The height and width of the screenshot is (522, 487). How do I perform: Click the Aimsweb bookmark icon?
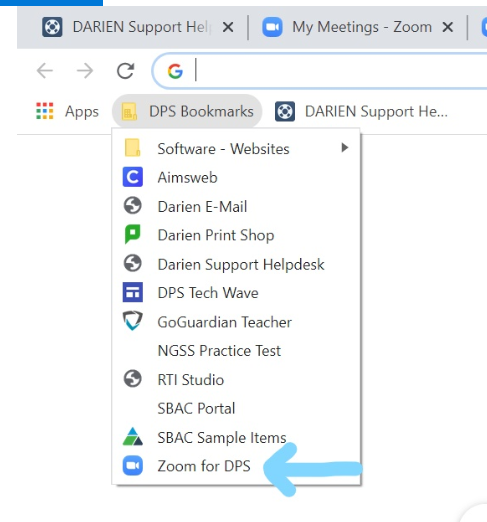133,177
